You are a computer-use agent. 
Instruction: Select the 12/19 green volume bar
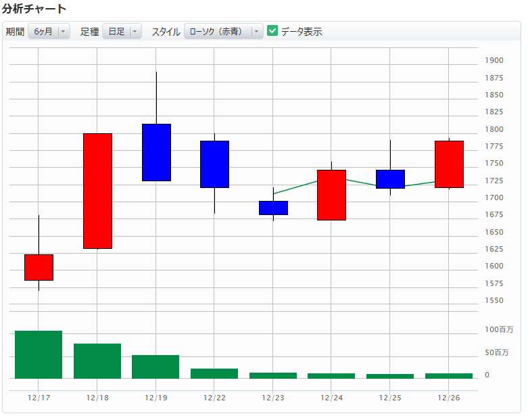click(155, 367)
